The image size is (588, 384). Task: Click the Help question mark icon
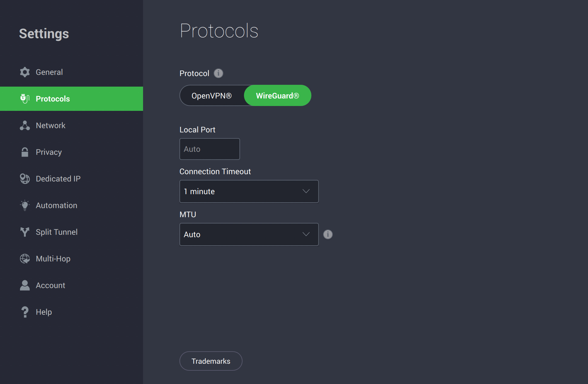coord(25,312)
